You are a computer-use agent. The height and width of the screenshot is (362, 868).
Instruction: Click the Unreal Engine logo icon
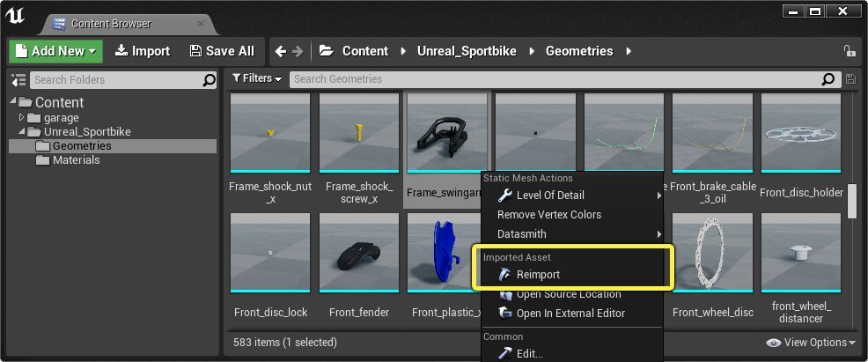point(16,16)
